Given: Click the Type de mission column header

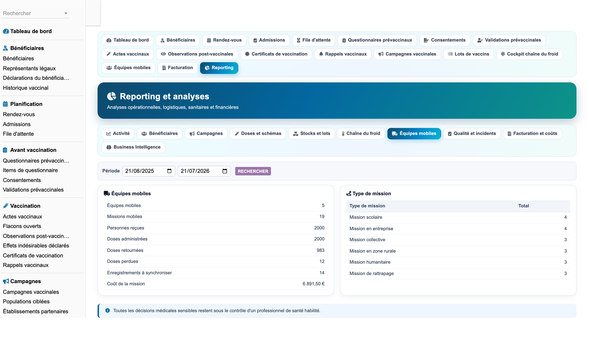Looking at the screenshot, I should point(367,206).
